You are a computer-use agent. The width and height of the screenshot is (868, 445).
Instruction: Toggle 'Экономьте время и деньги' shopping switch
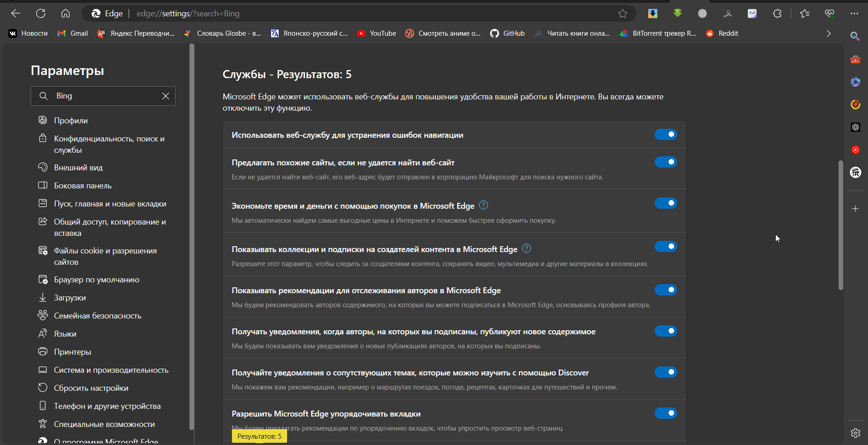(665, 203)
